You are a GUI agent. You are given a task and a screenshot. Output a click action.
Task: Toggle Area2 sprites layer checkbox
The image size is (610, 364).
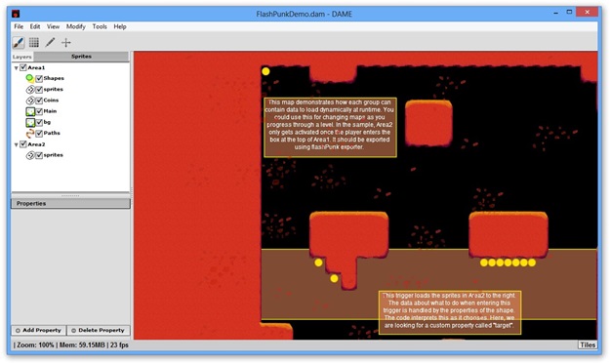39,155
